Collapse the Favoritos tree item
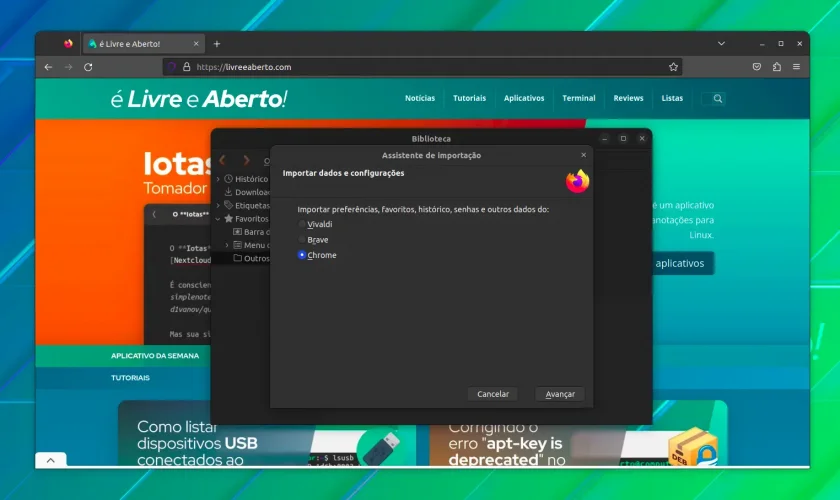 218,219
